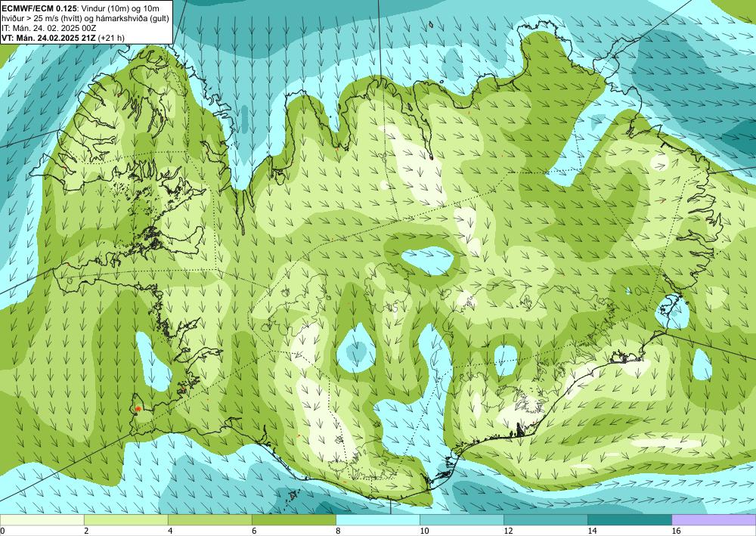Select the 'VT: Mán. 24.02.2025 21Z (+21 h)' line

64,38
